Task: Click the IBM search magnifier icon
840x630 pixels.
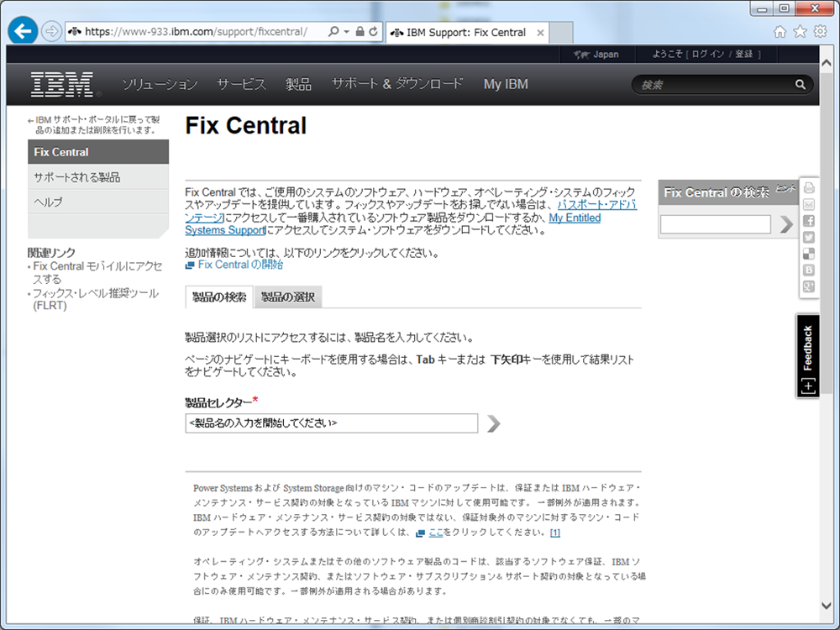Action: 800,85
